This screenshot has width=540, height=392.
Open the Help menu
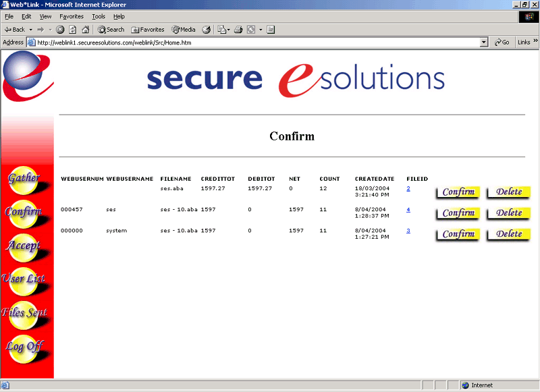tap(119, 16)
